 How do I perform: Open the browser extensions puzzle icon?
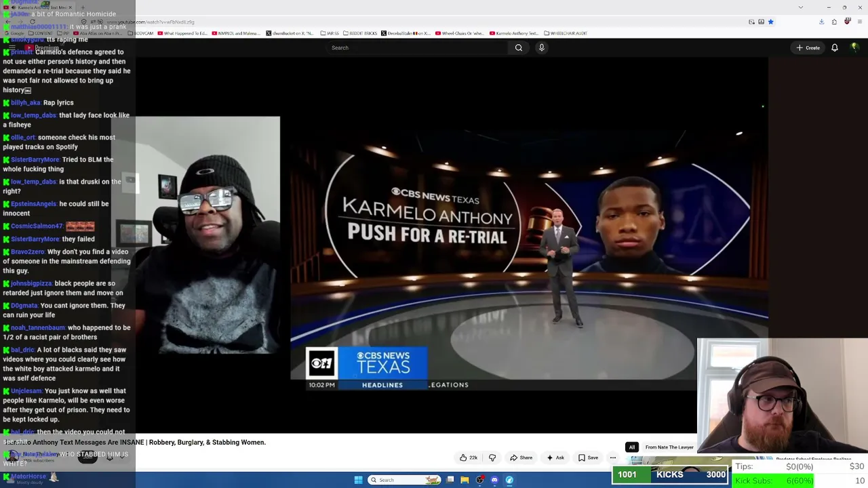834,22
